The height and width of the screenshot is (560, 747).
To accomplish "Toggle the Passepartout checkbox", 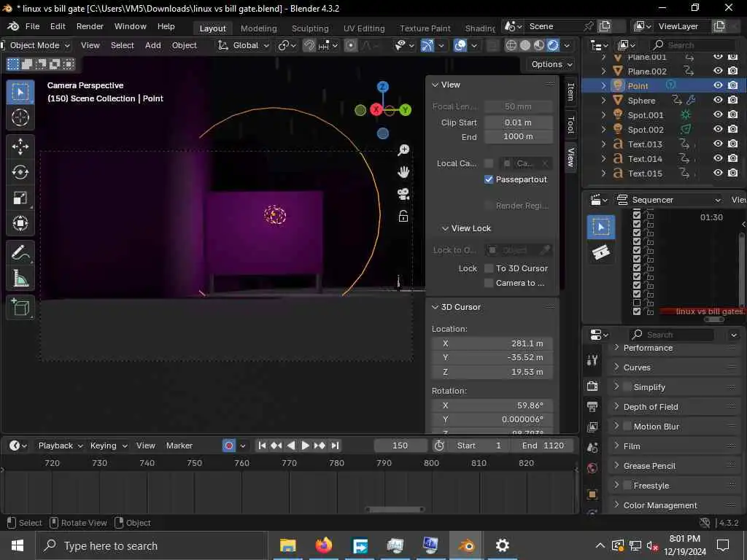I will (488, 179).
